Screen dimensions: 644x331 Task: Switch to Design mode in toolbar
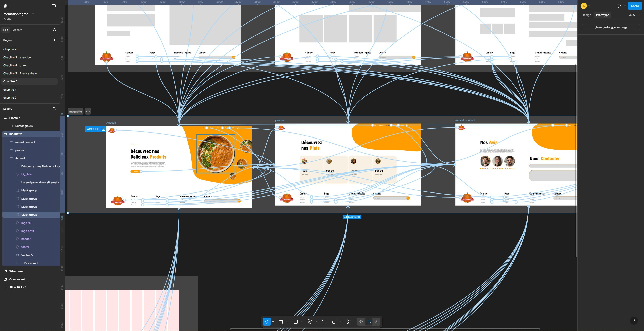(369, 322)
